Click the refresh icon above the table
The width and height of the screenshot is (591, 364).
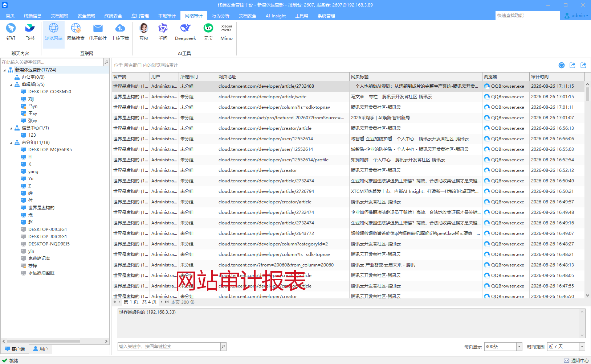[x=562, y=65]
